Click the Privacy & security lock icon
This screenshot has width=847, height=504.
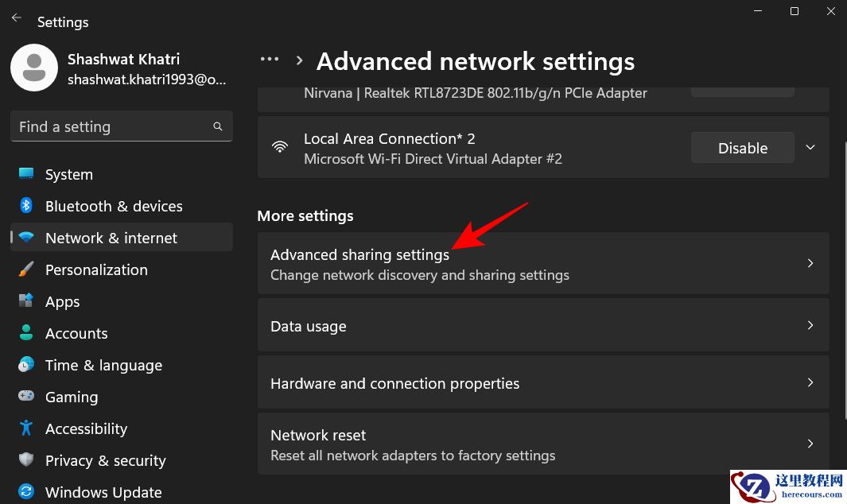pyautogui.click(x=28, y=460)
